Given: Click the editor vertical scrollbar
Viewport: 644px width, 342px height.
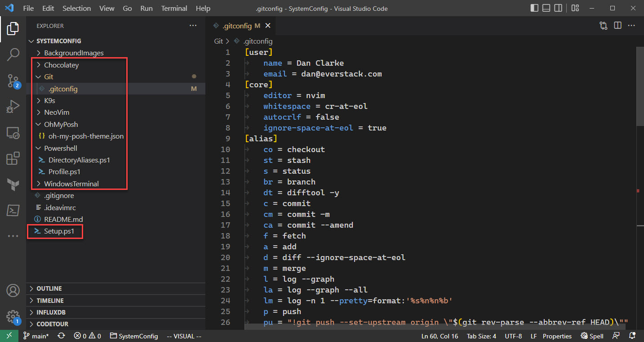Looking at the screenshot, I should (640, 85).
